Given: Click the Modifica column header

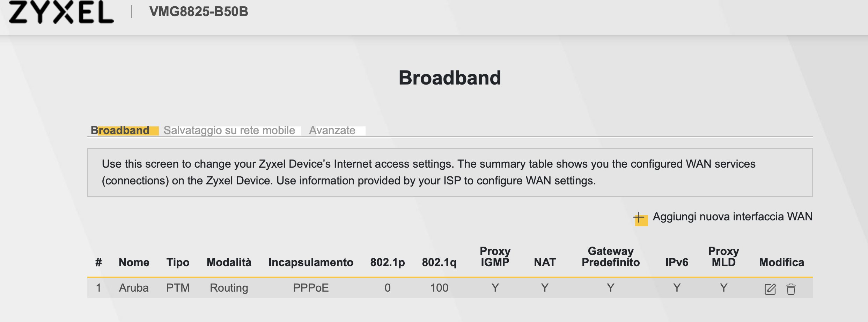Looking at the screenshot, I should 781,262.
